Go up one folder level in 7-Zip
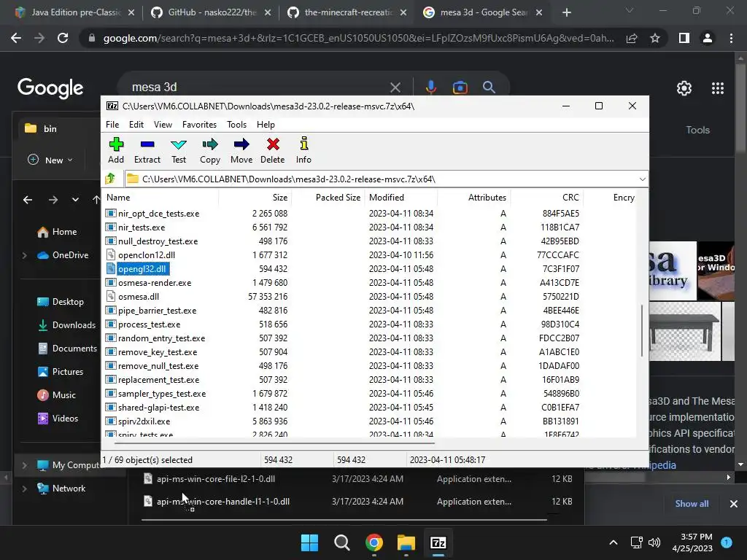The height and width of the screenshot is (560, 747). coord(110,179)
